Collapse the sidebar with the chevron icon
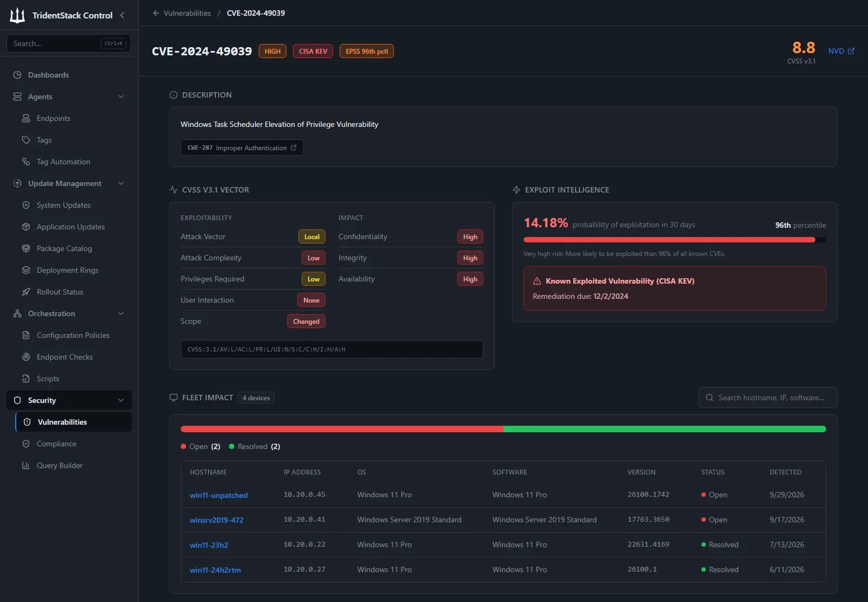868x602 pixels. click(122, 15)
